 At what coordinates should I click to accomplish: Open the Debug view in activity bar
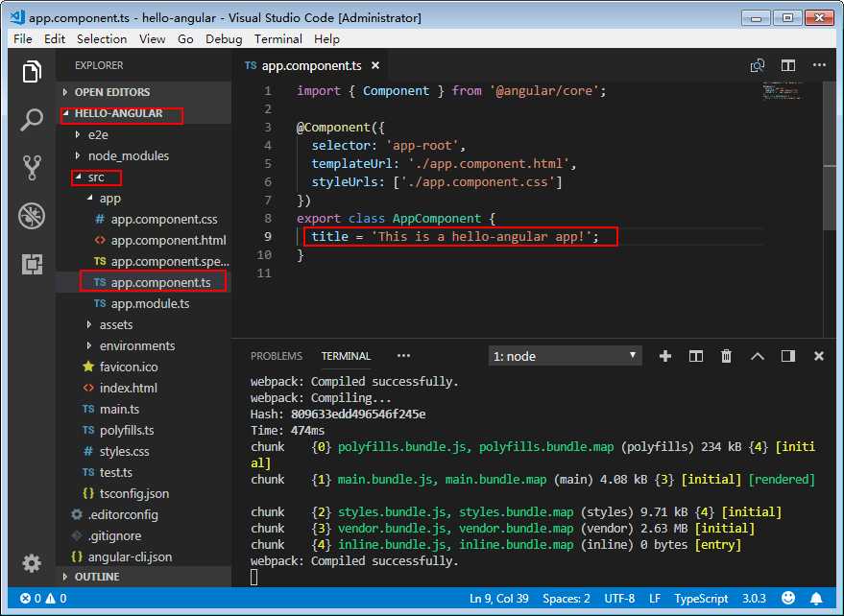click(32, 216)
